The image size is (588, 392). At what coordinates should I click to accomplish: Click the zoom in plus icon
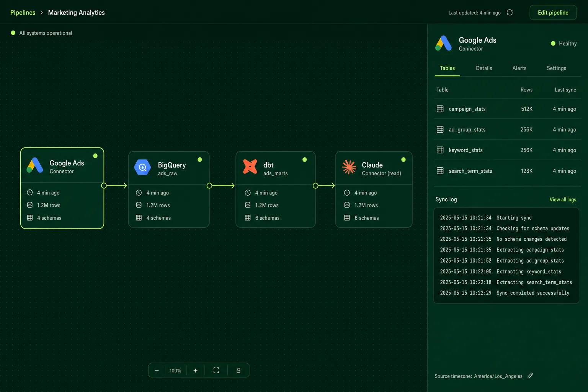pos(195,371)
